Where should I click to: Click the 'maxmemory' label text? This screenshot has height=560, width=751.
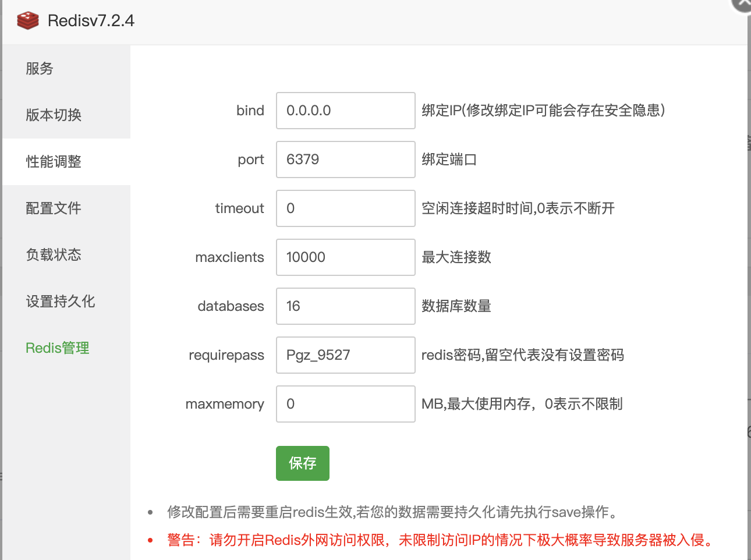pos(225,404)
